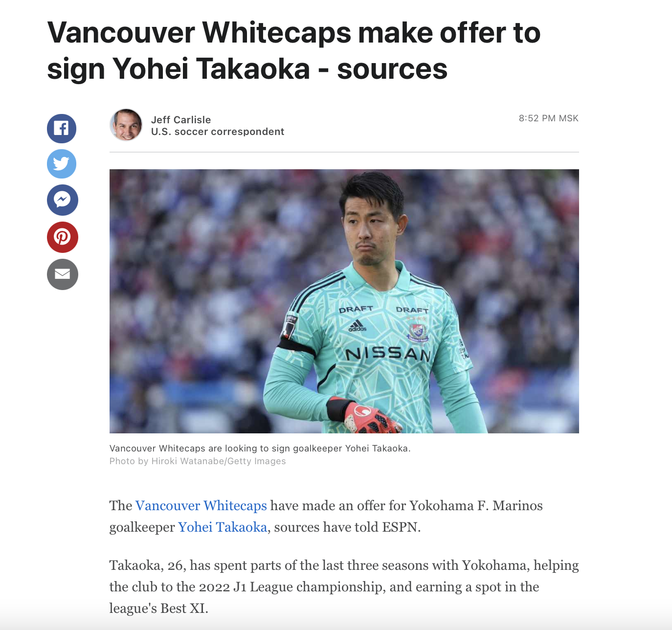This screenshot has height=630, width=672.
Task: Tweet this article via Twitter icon
Action: click(62, 164)
